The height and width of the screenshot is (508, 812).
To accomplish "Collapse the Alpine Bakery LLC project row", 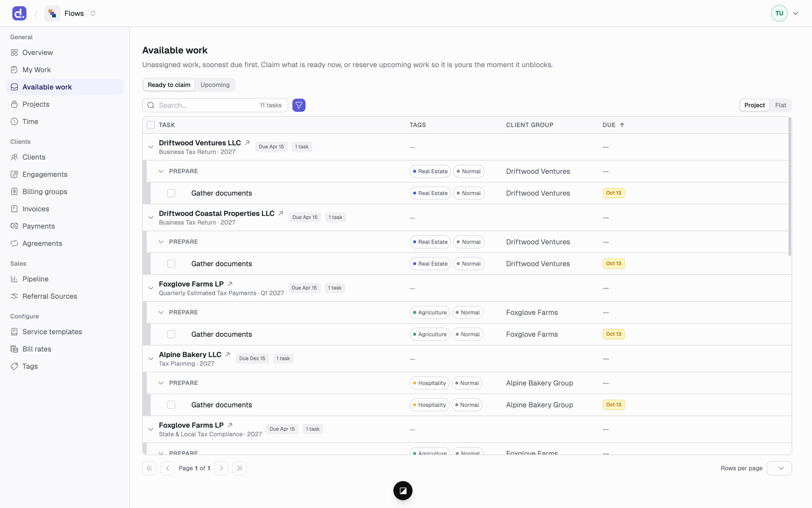I will click(151, 359).
